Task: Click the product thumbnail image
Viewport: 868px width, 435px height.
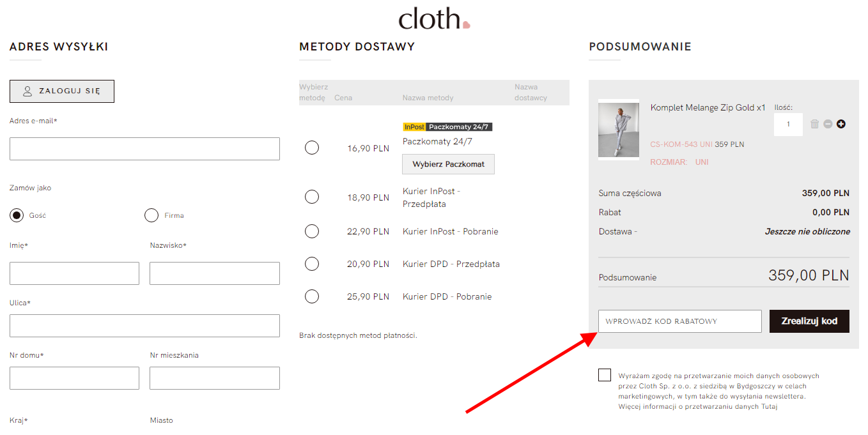Action: (619, 130)
